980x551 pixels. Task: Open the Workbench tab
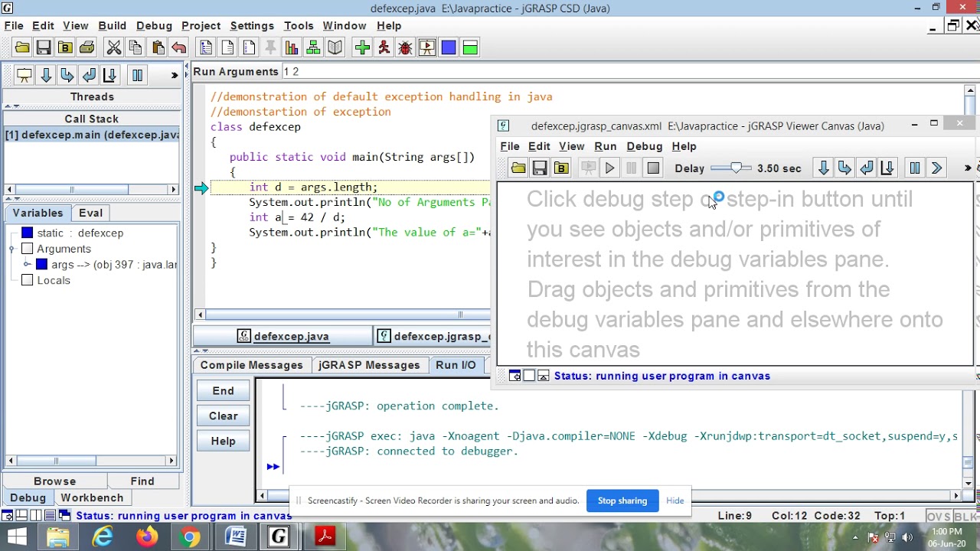click(92, 497)
